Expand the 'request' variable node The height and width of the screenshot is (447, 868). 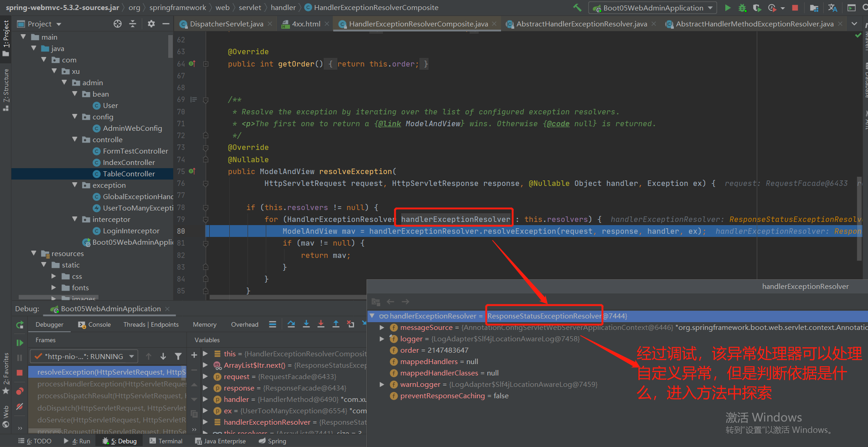click(x=206, y=377)
